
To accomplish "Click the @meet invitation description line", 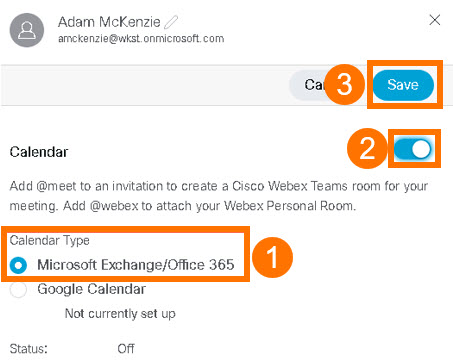I will point(219,186).
